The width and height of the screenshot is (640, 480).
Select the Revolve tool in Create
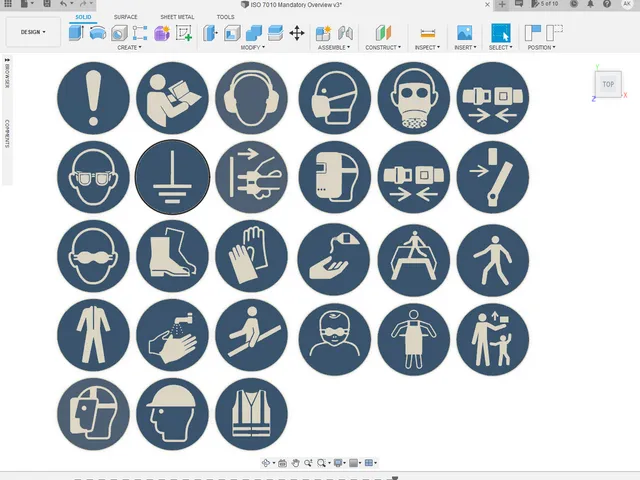(98, 33)
